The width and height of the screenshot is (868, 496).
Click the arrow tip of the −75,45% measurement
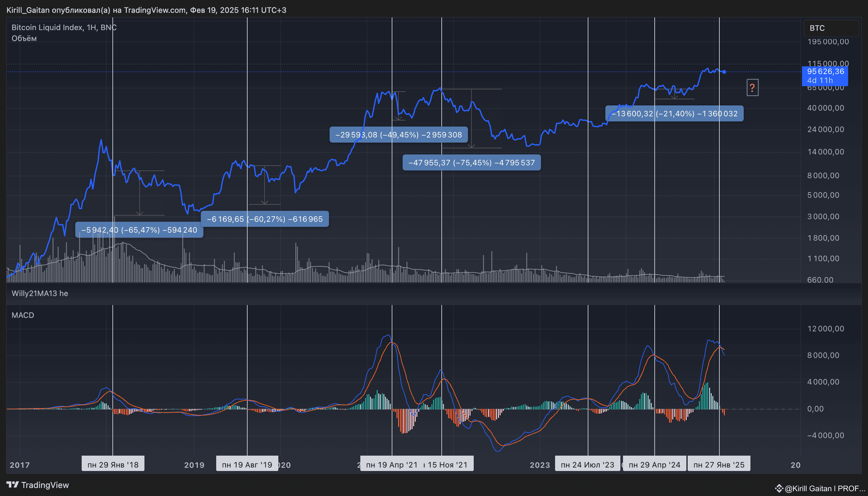pos(471,146)
